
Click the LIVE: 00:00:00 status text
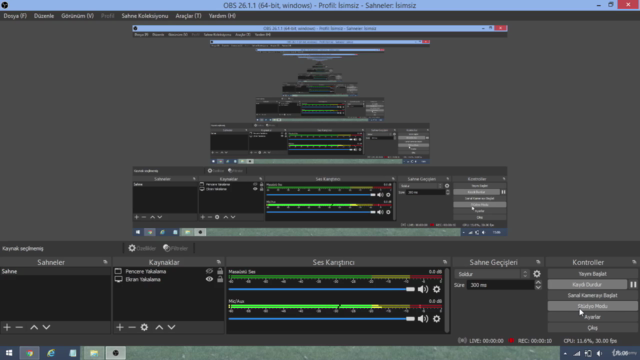coord(486,341)
